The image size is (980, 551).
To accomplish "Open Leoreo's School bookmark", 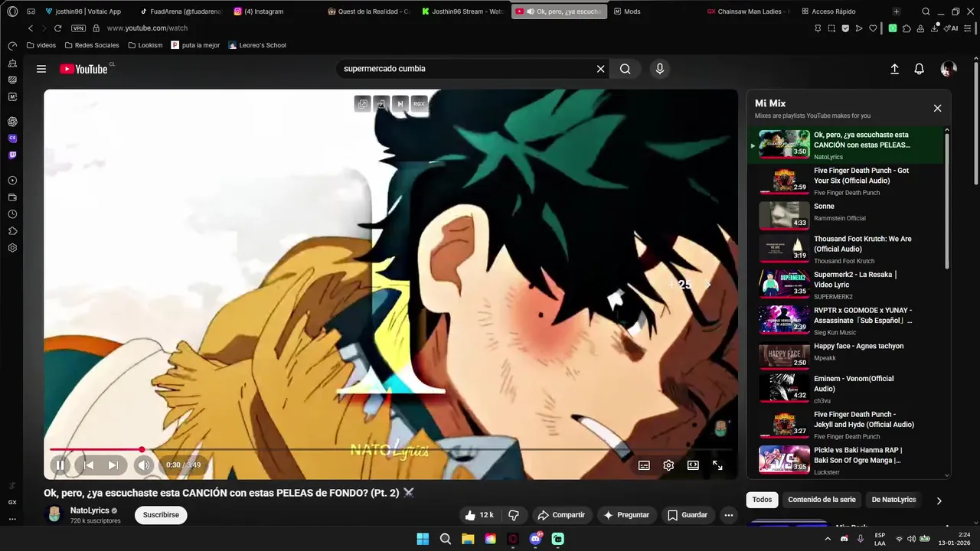I will point(256,45).
